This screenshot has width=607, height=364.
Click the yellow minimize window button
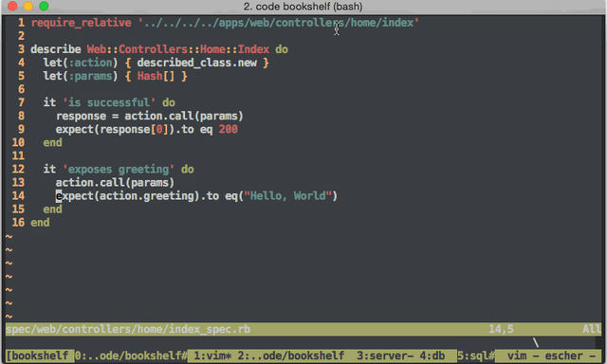click(x=28, y=6)
